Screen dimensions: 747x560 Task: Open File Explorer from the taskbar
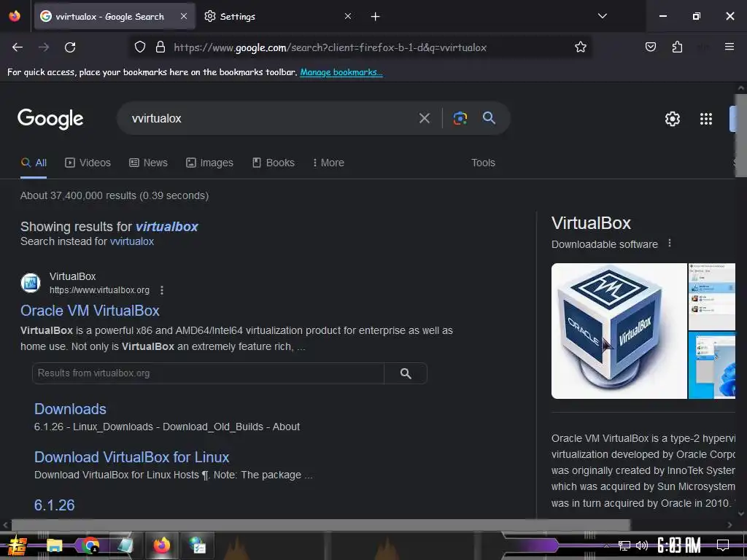[x=54, y=545]
